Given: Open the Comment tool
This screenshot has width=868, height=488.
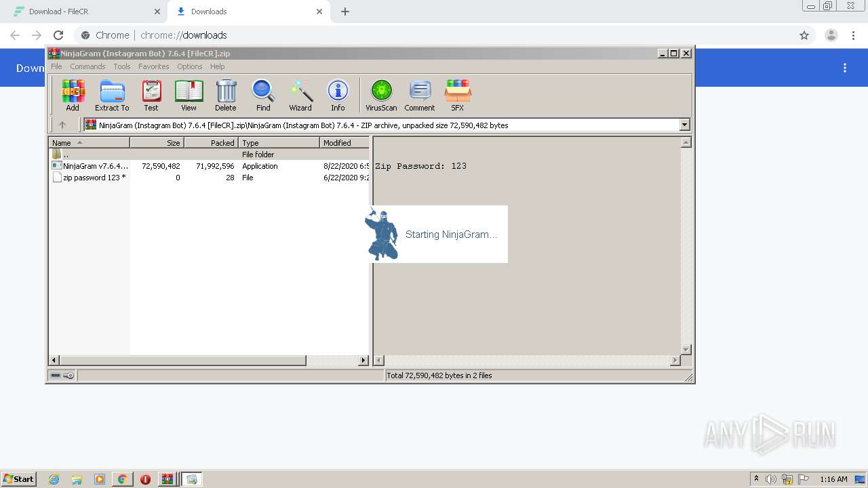Looking at the screenshot, I should 420,95.
